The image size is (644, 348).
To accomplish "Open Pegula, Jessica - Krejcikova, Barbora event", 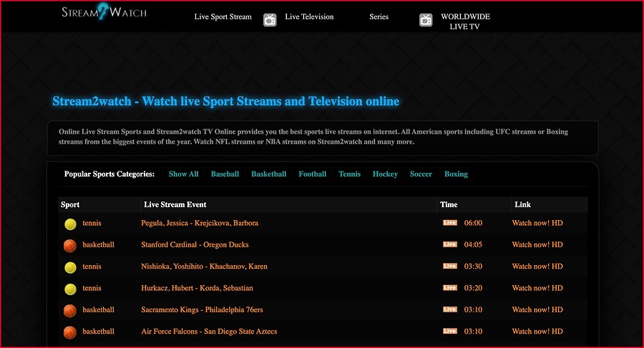I will (200, 223).
